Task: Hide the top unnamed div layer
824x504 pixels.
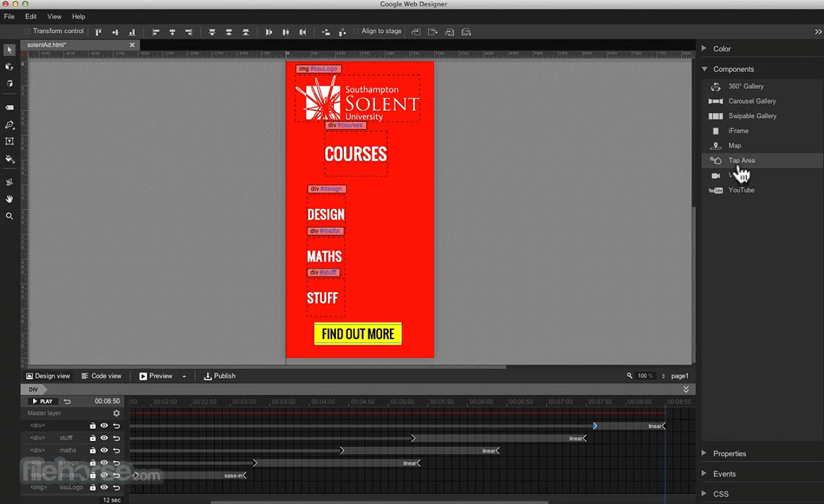Action: point(104,426)
